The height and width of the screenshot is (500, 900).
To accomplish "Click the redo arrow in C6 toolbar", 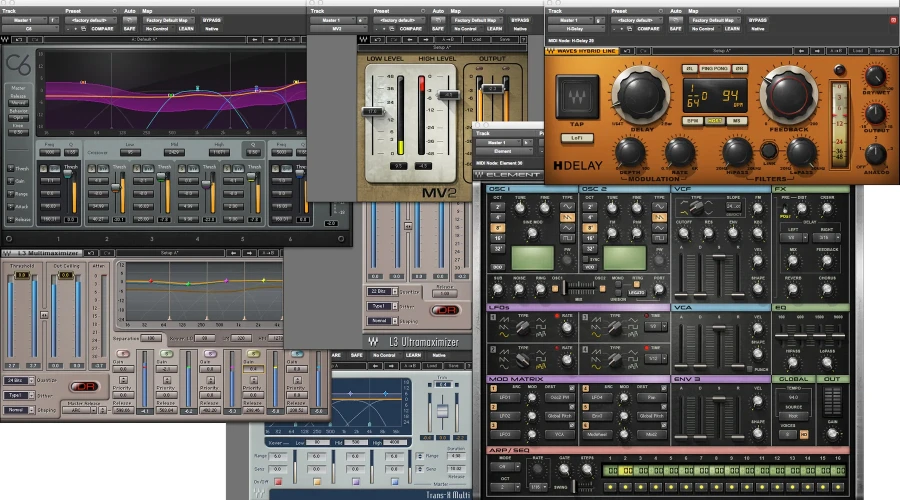I will point(36,40).
